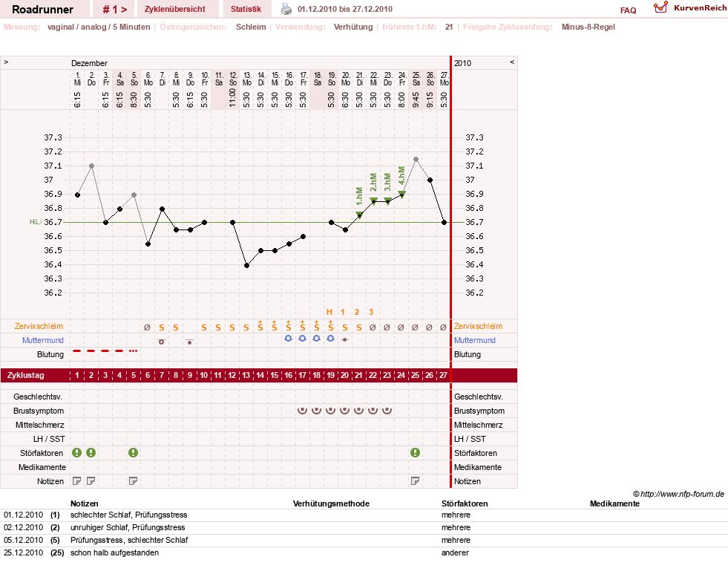Go to the next cycle via '# 1 >'
Screen dimensions: 728x577
pyautogui.click(x=115, y=10)
